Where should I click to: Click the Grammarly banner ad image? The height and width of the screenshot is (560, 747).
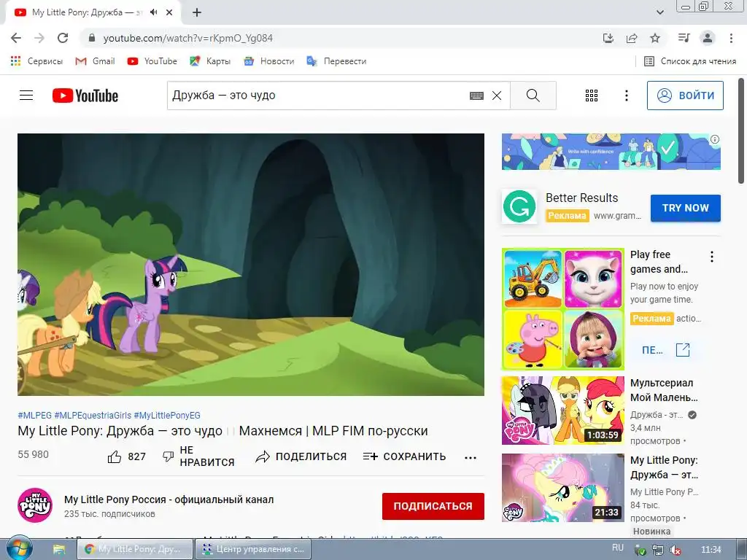point(611,152)
